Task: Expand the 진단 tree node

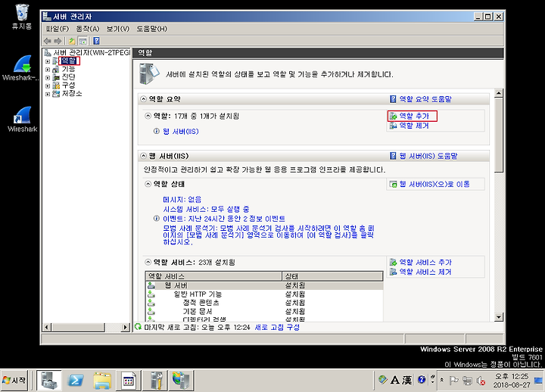Action: [48, 77]
